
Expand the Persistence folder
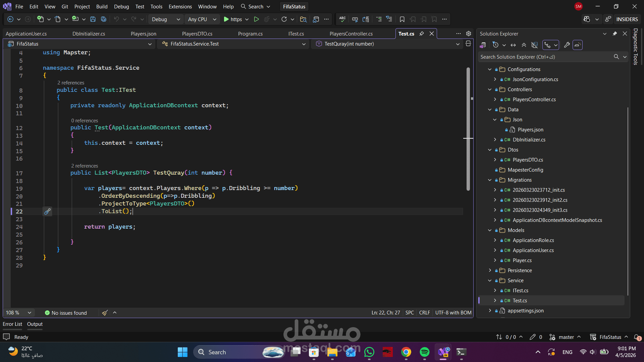click(x=490, y=270)
